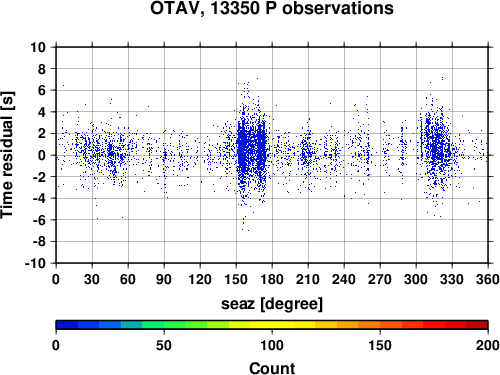
Task: Click the x-axis tick label 330
Action: (x=452, y=279)
